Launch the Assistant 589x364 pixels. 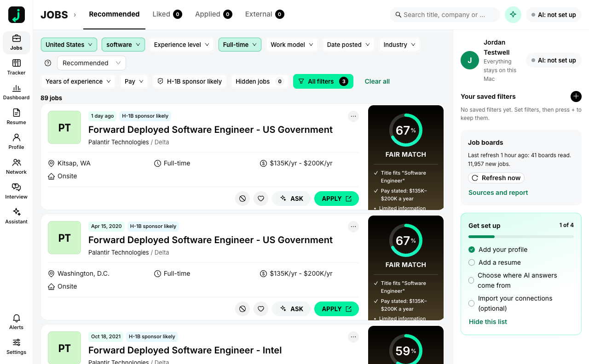coord(17,216)
